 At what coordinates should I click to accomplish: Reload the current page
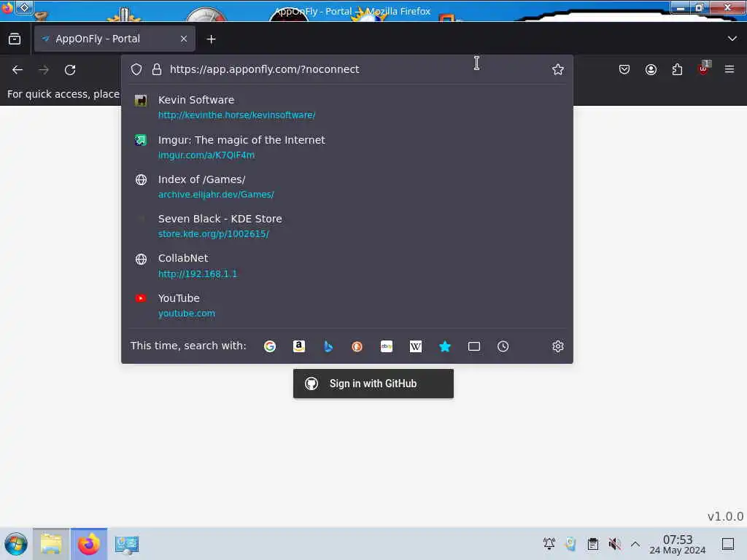pos(70,70)
